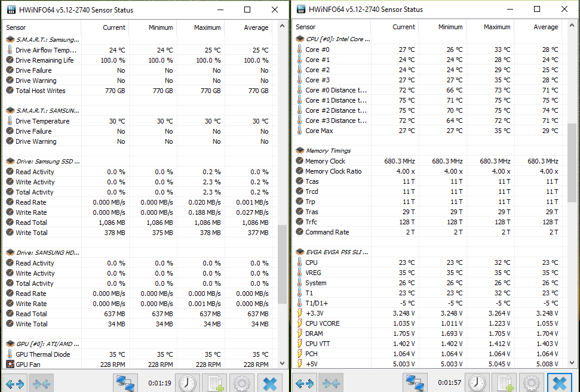Open network monitors icon in left window
This screenshot has height=392, width=580.
125,384
